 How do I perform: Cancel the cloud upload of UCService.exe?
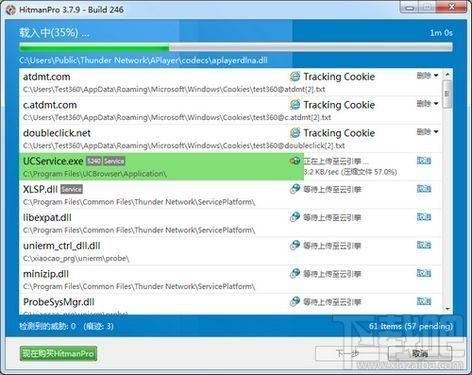pyautogui.click(x=424, y=161)
